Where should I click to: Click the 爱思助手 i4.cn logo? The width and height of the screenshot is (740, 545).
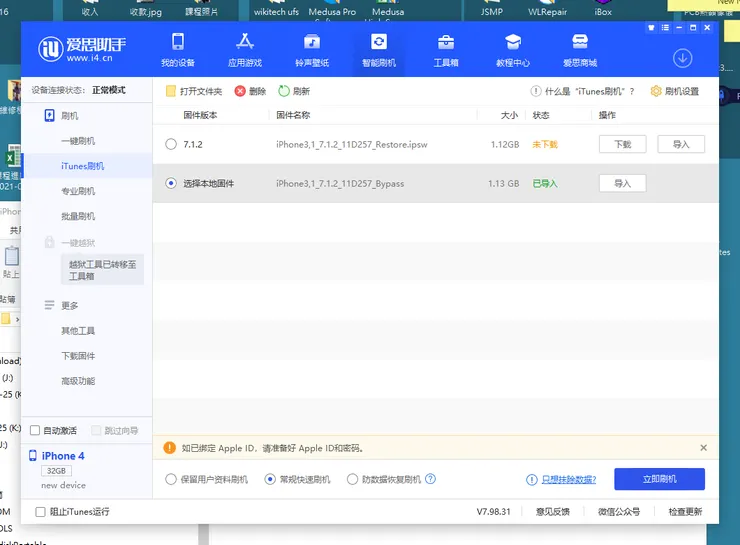(x=82, y=49)
